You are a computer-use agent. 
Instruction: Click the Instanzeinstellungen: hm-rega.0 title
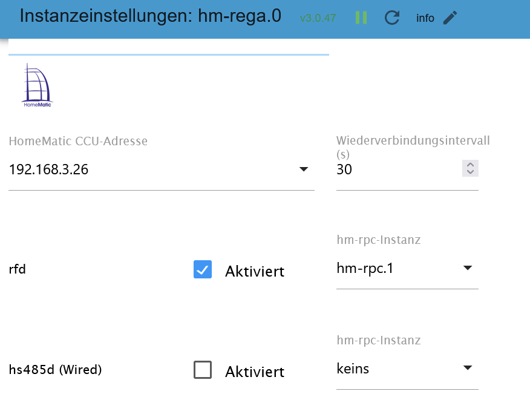coord(151,16)
